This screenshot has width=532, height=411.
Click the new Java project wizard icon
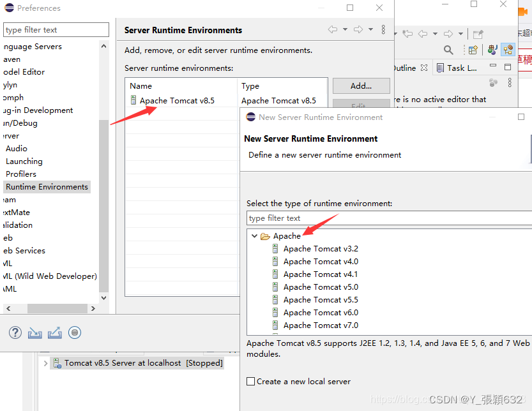tap(473, 50)
